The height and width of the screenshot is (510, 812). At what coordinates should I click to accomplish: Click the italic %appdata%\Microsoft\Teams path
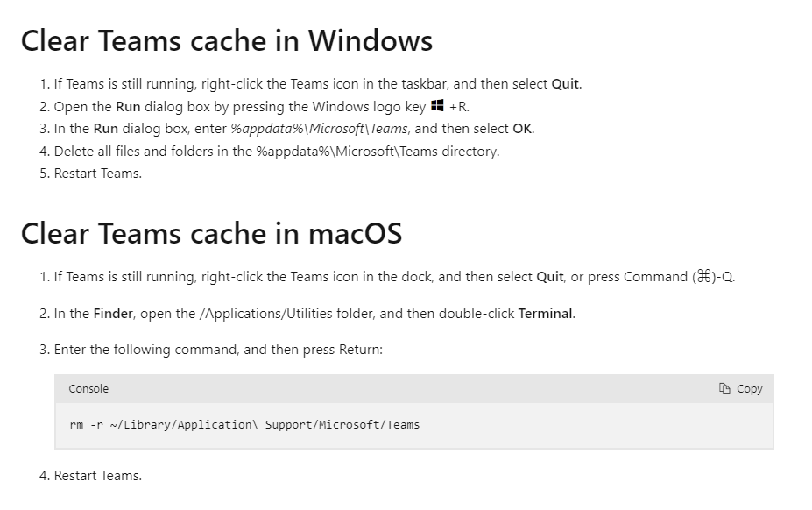(x=319, y=129)
